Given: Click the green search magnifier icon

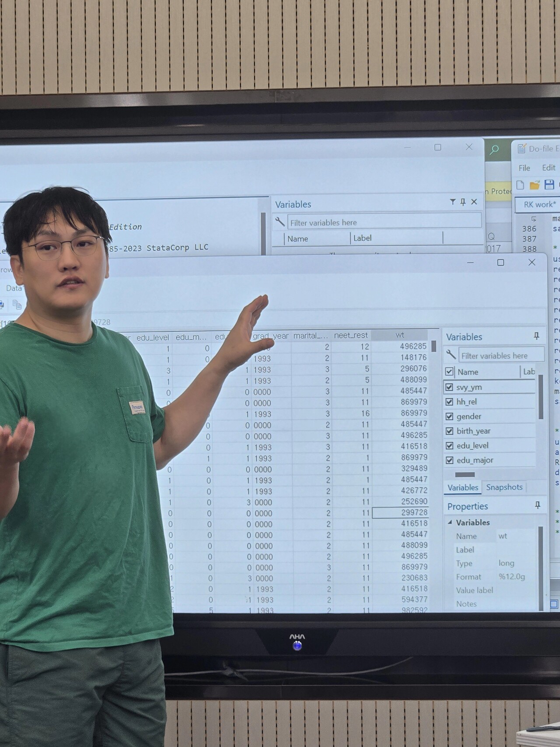Looking at the screenshot, I should point(494,150).
